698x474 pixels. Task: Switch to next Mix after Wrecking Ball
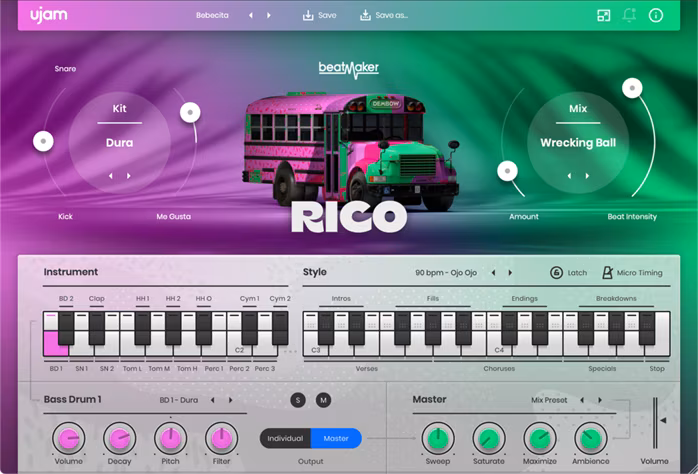tap(587, 176)
